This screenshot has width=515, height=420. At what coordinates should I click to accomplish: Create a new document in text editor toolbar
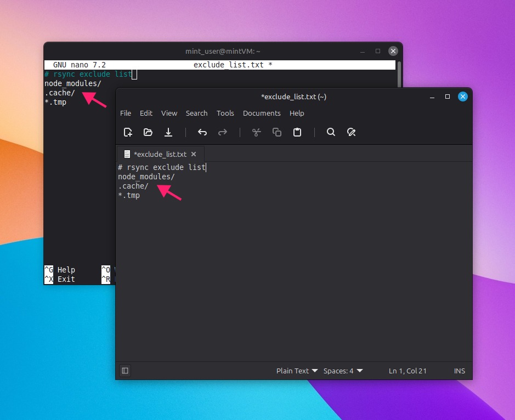(x=128, y=132)
